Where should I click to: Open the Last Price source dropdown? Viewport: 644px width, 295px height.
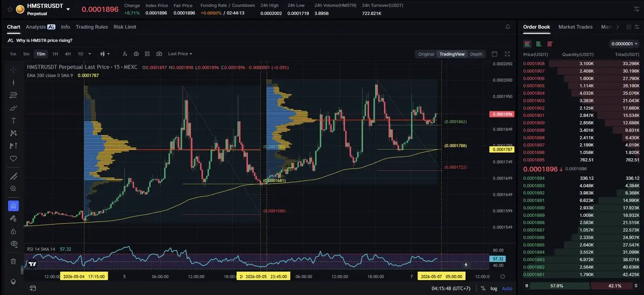click(180, 54)
